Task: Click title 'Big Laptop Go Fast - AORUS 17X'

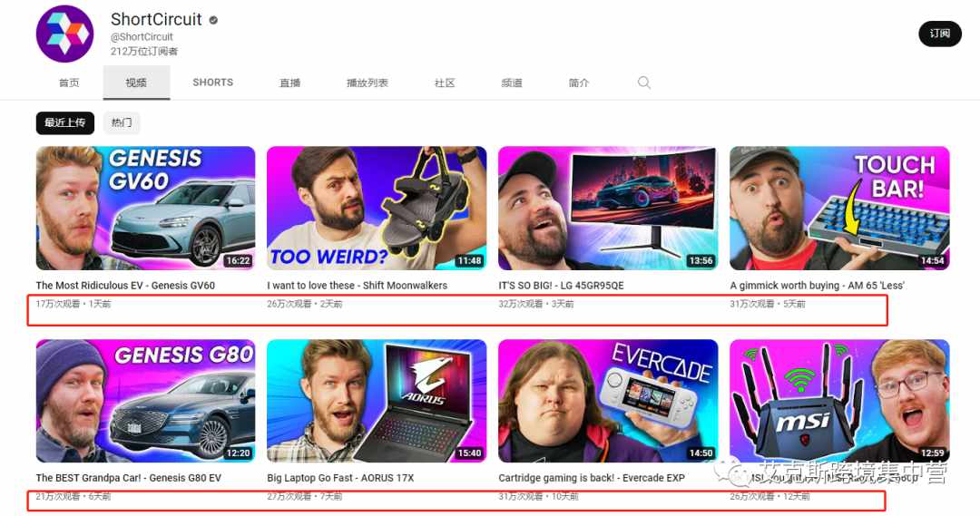Action: coord(340,478)
